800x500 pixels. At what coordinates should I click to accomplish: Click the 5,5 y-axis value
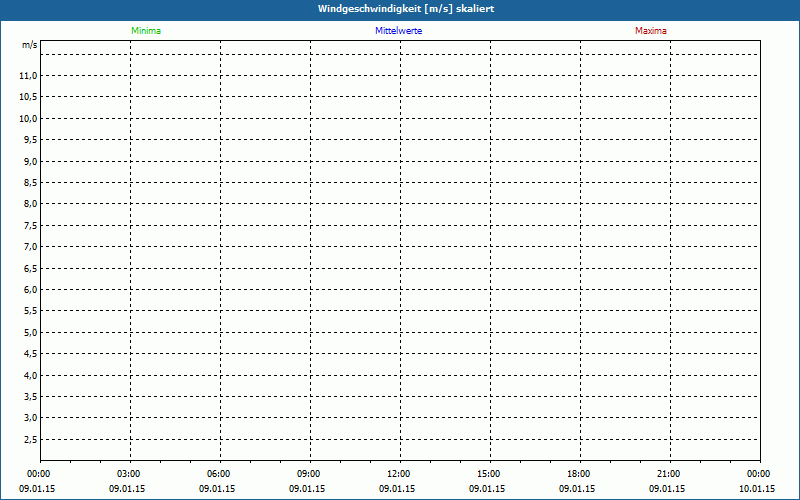[31, 311]
